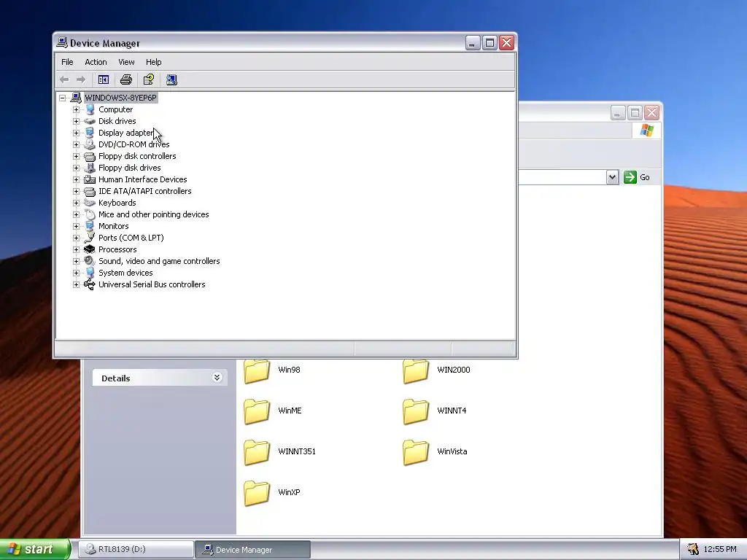Open the Win98 folder in Explorer window
The image size is (747, 560).
point(257,371)
